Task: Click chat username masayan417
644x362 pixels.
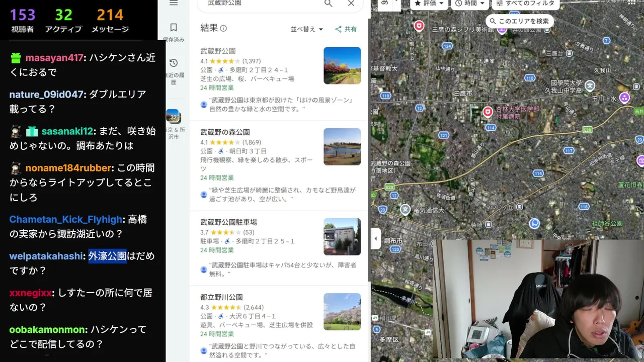Action: (54, 58)
